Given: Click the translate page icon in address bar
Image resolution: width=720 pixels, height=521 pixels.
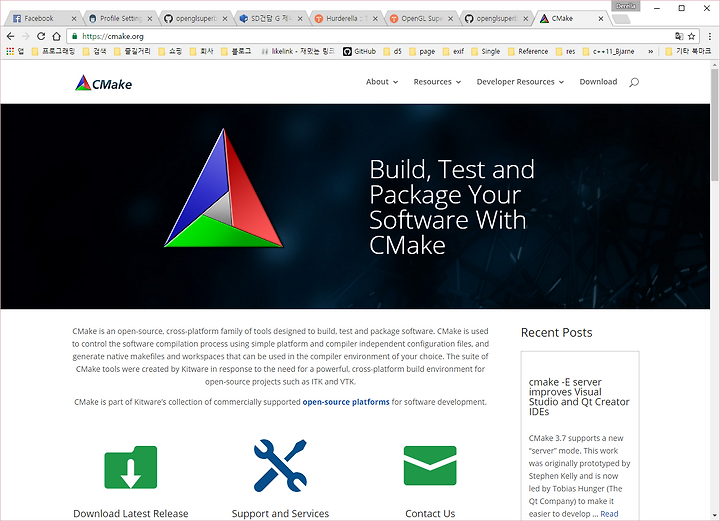Looking at the screenshot, I should click(x=679, y=36).
